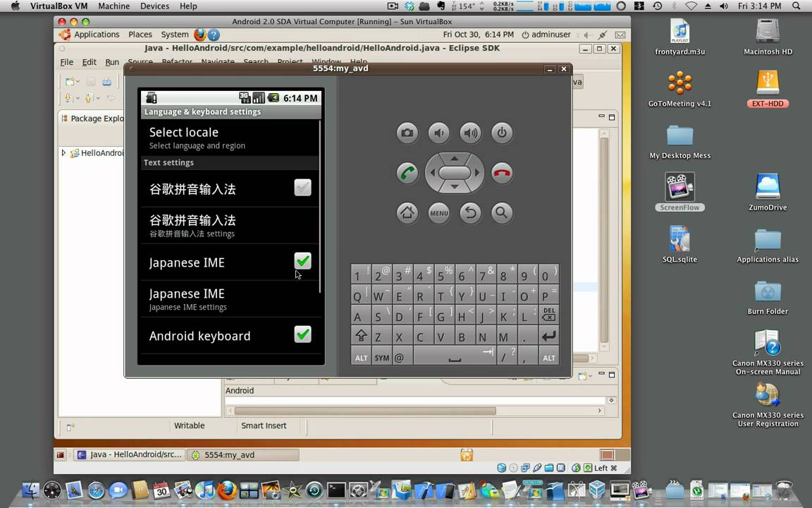The image size is (812, 508).
Task: Open Ubuntu Applications menu
Action: pos(97,35)
